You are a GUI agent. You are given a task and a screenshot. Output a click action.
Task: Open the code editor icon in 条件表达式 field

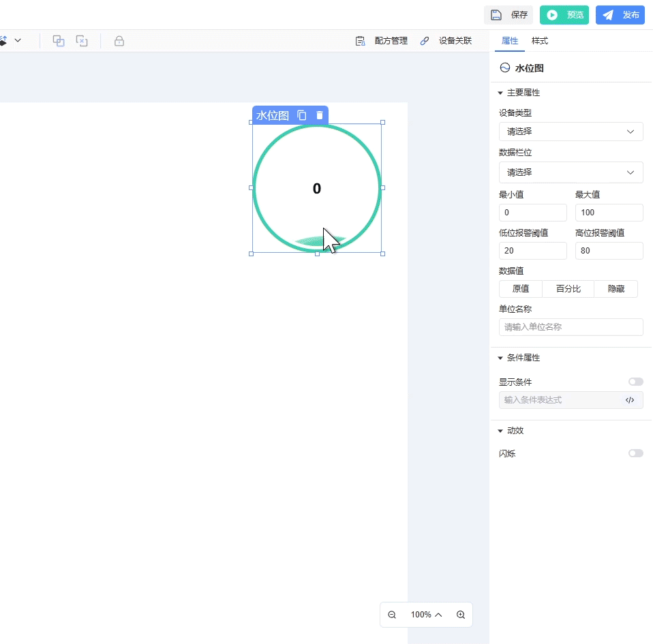point(630,400)
